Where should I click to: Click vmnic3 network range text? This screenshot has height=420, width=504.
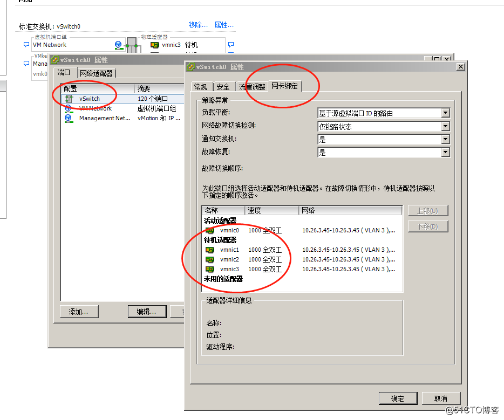[349, 269]
